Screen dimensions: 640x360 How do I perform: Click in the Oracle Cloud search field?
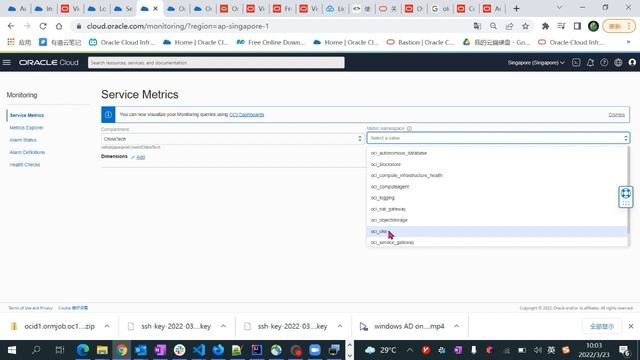[216, 62]
